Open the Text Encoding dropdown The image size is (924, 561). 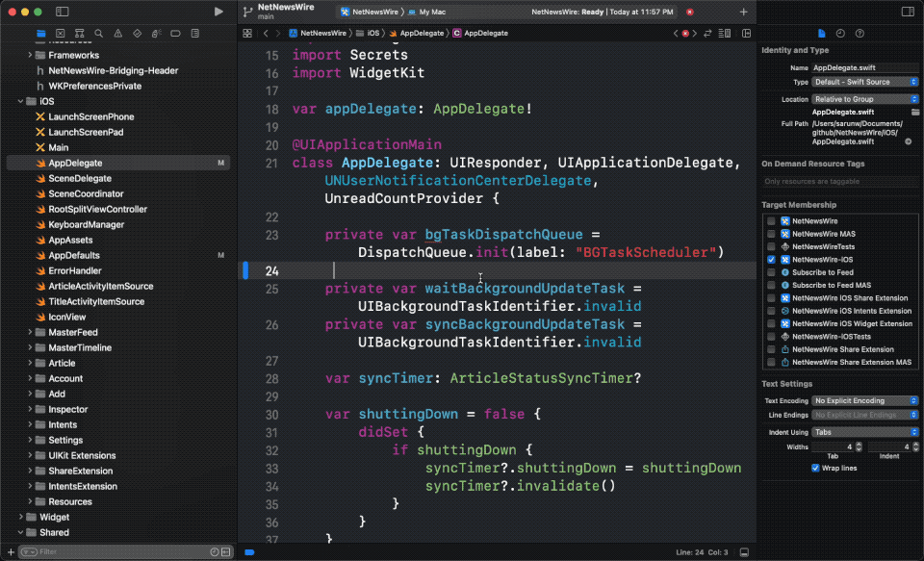(x=862, y=400)
